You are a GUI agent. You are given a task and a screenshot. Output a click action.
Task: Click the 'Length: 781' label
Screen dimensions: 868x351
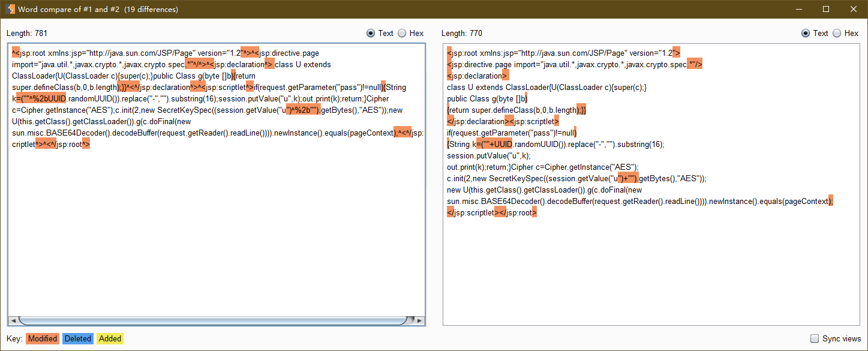[27, 34]
